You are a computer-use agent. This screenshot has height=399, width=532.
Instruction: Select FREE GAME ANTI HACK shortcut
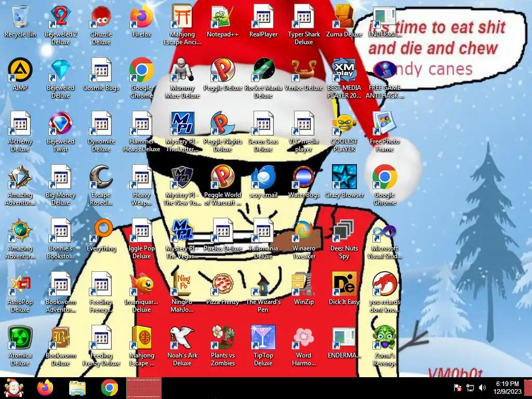tap(385, 77)
